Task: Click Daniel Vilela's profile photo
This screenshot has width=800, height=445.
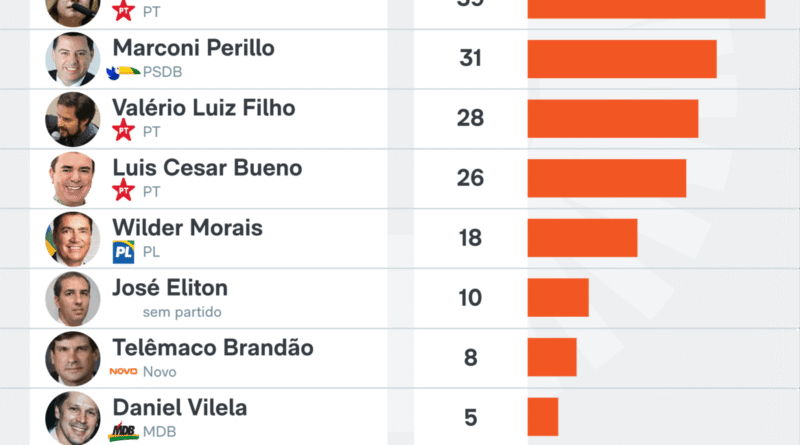Action: pos(72,418)
